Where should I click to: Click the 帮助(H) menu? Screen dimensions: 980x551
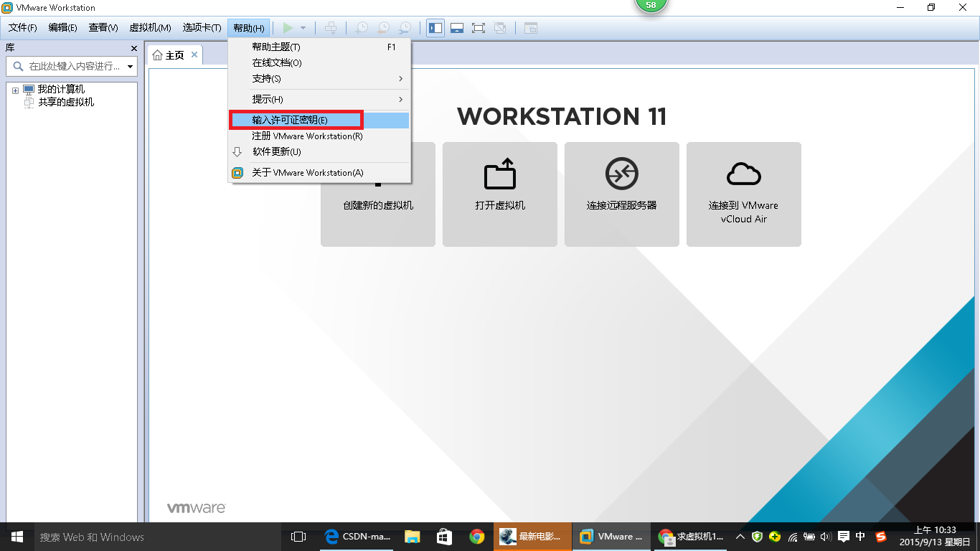click(249, 28)
